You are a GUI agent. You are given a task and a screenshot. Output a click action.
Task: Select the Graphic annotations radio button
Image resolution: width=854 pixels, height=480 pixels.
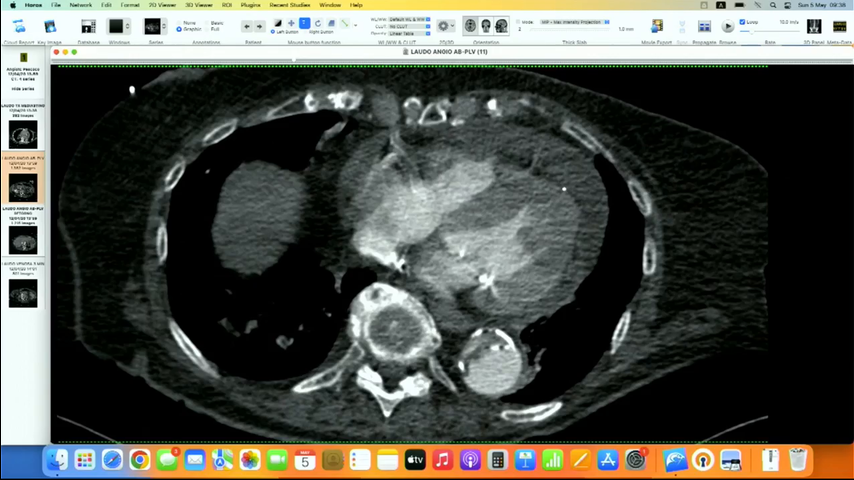click(x=179, y=29)
